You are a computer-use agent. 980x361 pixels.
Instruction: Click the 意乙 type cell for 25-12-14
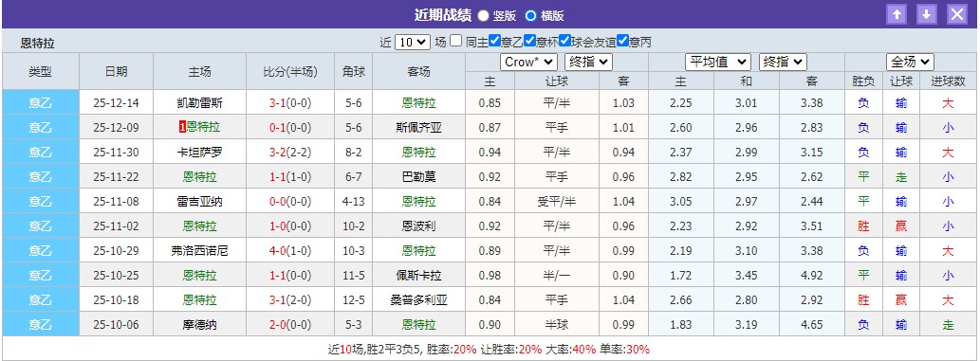point(41,102)
